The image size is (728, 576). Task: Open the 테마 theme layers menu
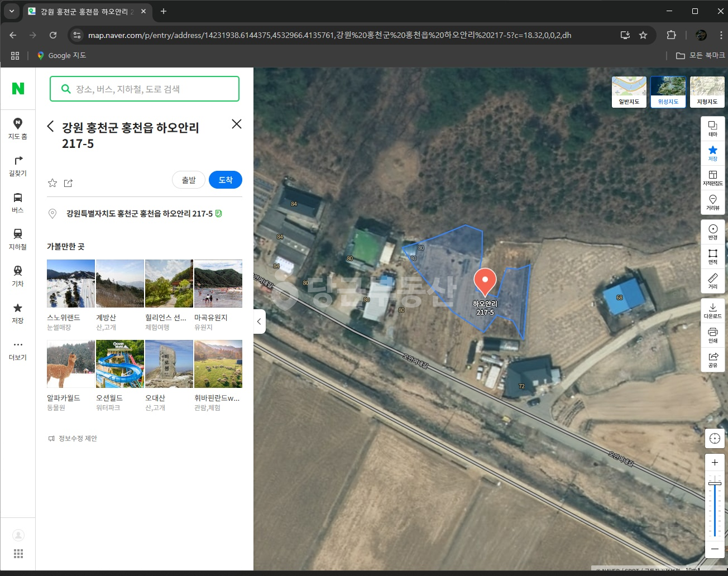tap(713, 129)
